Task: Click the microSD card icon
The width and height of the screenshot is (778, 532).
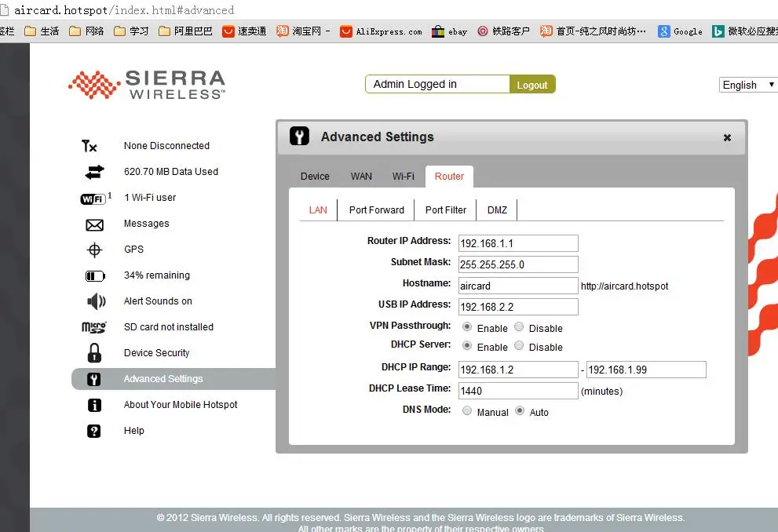Action: click(x=93, y=326)
